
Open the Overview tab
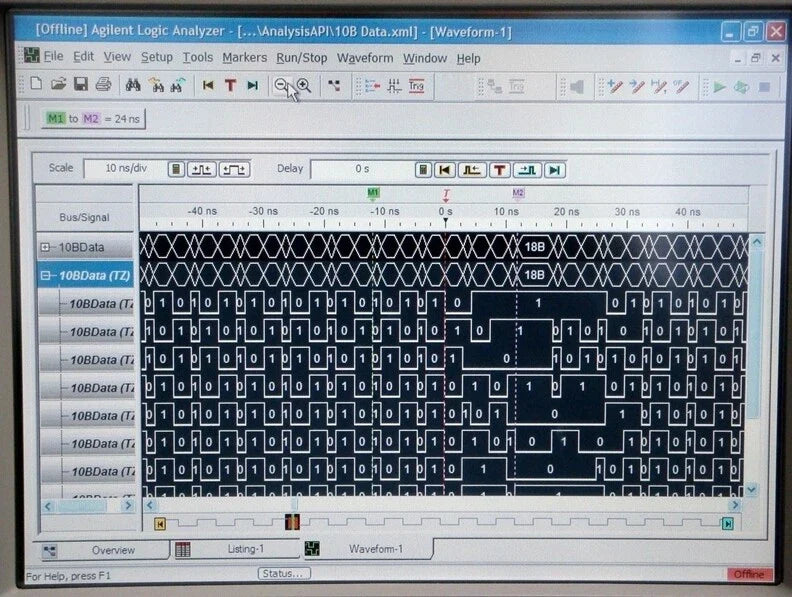[x=101, y=550]
